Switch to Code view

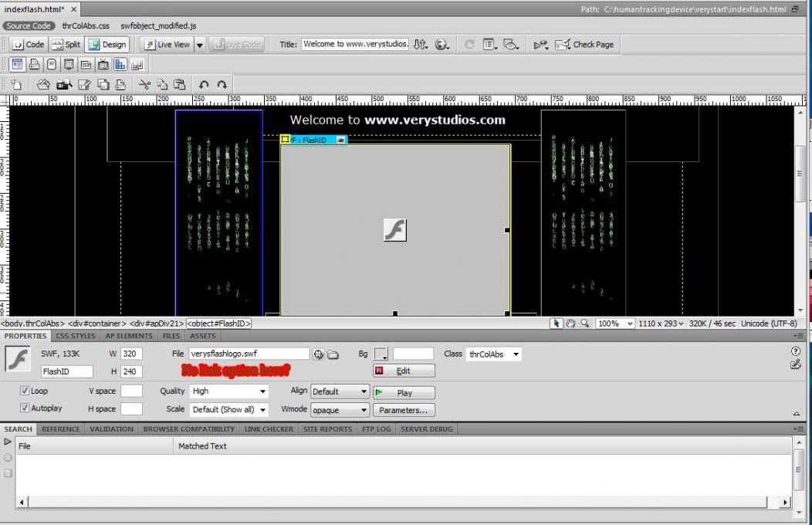point(29,45)
